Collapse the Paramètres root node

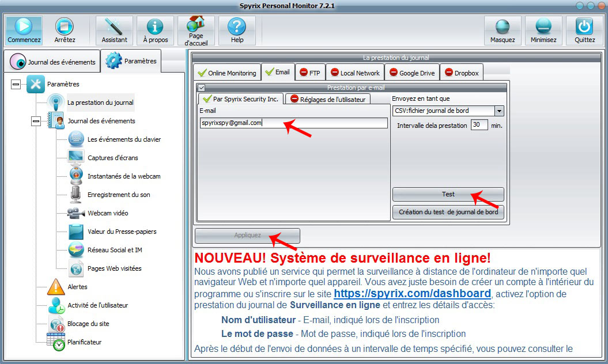click(16, 84)
